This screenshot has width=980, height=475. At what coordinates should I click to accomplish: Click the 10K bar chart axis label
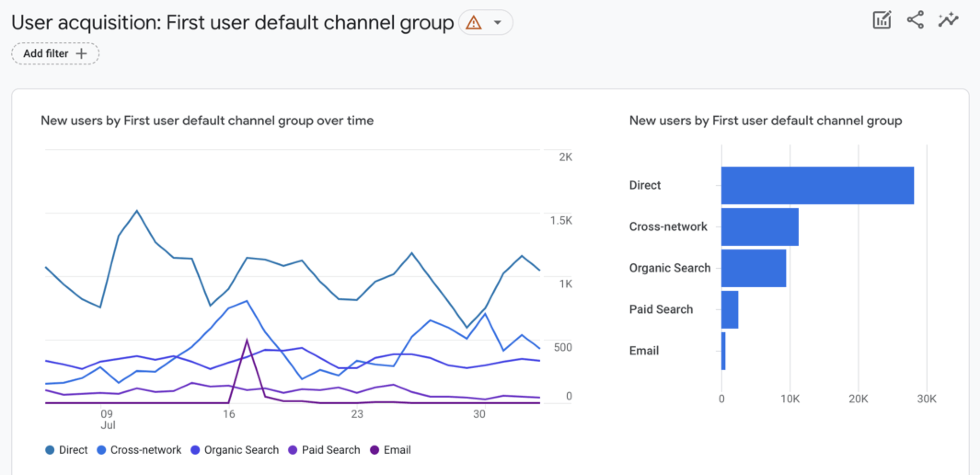click(x=790, y=399)
